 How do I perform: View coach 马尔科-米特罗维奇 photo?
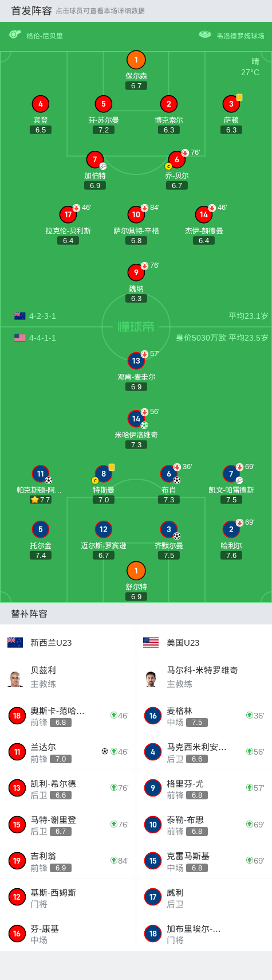pos(151,678)
